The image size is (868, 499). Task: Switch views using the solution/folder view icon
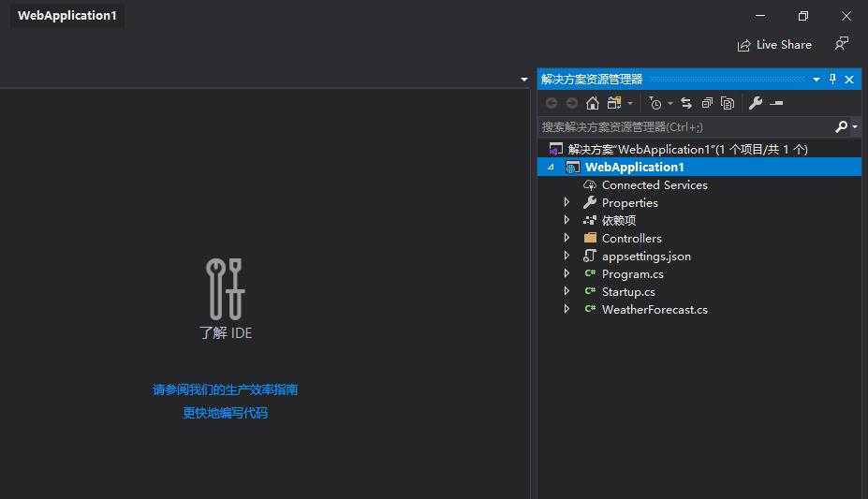click(614, 103)
